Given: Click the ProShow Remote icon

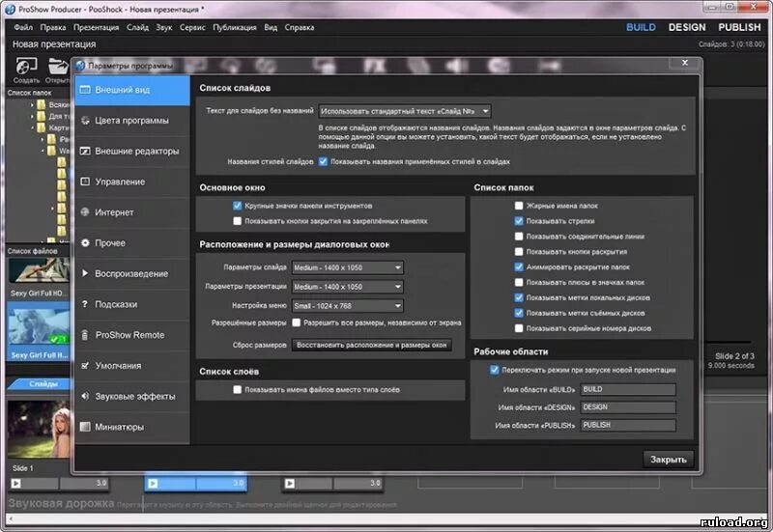Looking at the screenshot, I should [85, 334].
